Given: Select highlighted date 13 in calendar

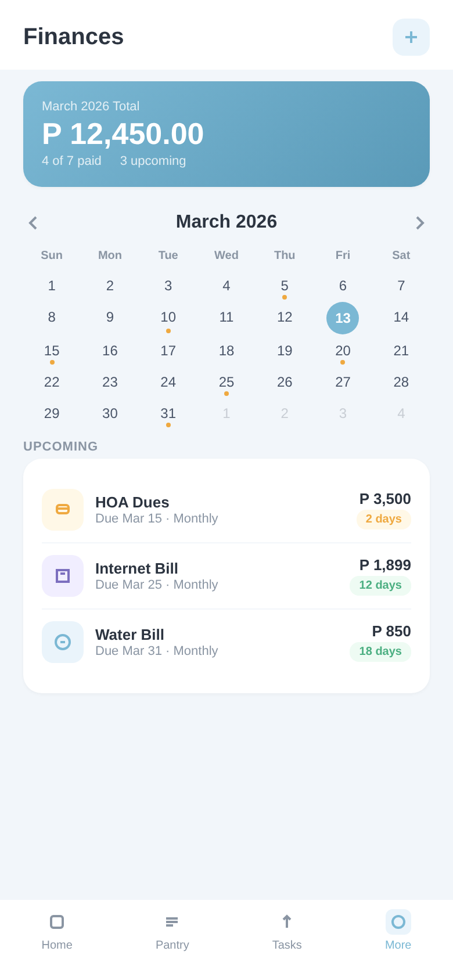Looking at the screenshot, I should (343, 318).
